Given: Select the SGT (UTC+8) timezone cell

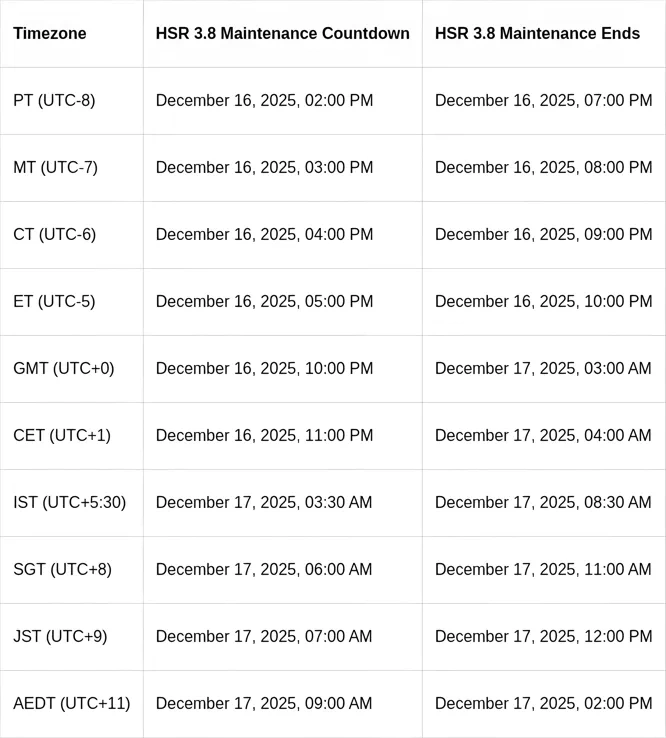Looking at the screenshot, I should (x=62, y=570).
